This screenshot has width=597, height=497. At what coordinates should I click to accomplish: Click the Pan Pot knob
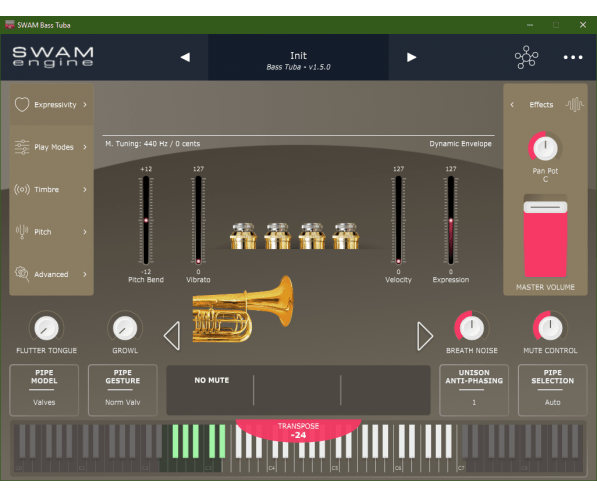pyautogui.click(x=545, y=148)
